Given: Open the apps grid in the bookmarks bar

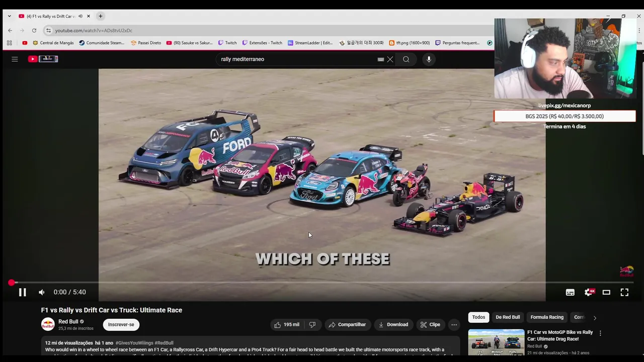Looking at the screenshot, I should 9,43.
